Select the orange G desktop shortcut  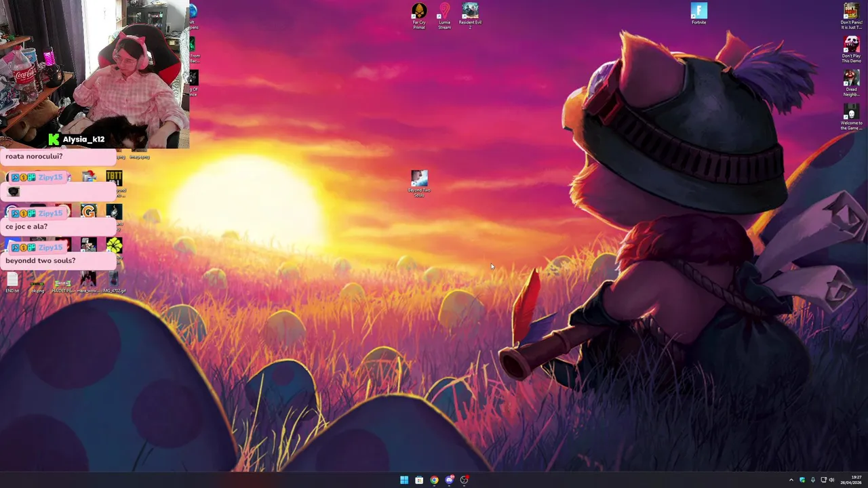point(88,212)
